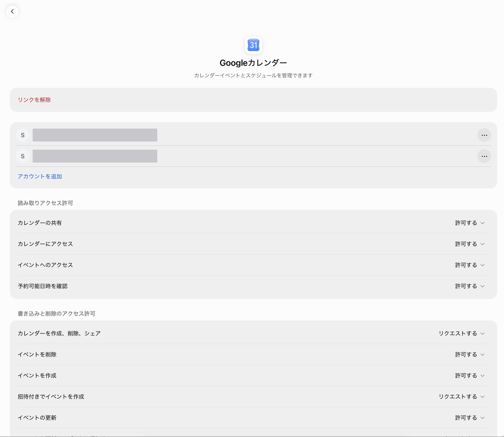The image size is (504, 437).
Task: Click the first account's S avatar
Action: pos(23,135)
